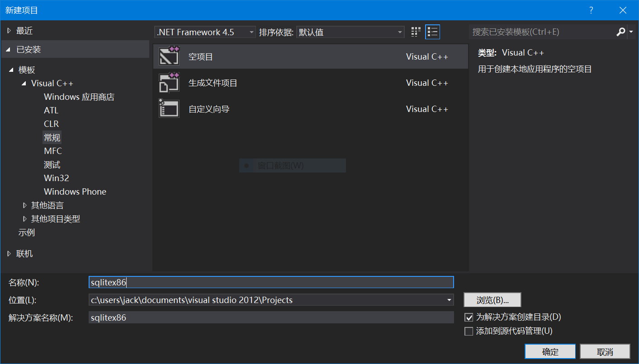Viewport: 639px width, 364px height.
Task: Expand the 其他语言 tree node
Action: (x=25, y=205)
